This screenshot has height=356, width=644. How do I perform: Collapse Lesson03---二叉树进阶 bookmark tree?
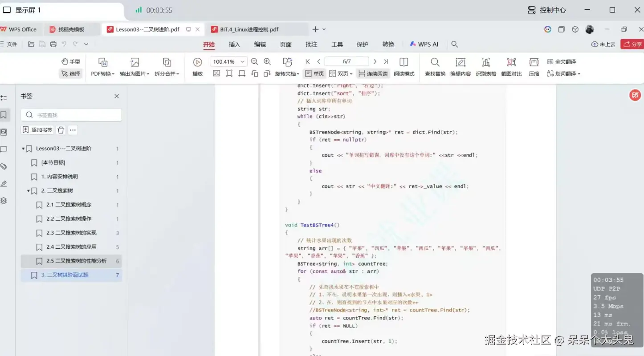tap(23, 149)
